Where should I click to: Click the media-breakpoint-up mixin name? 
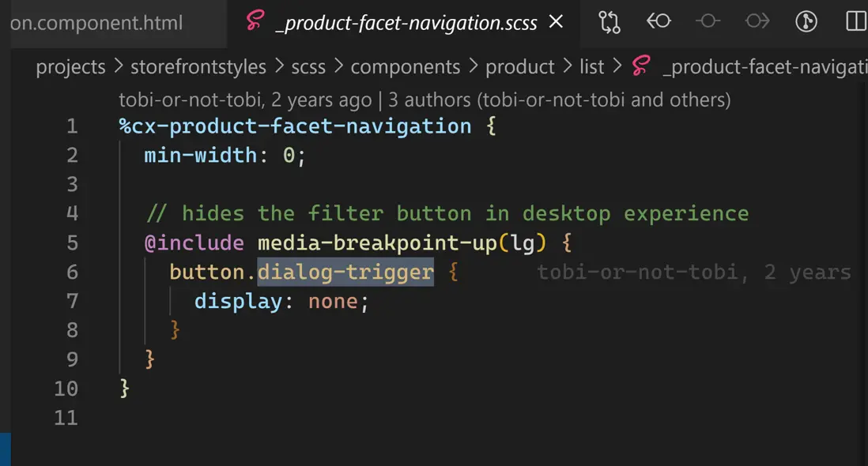coord(378,243)
